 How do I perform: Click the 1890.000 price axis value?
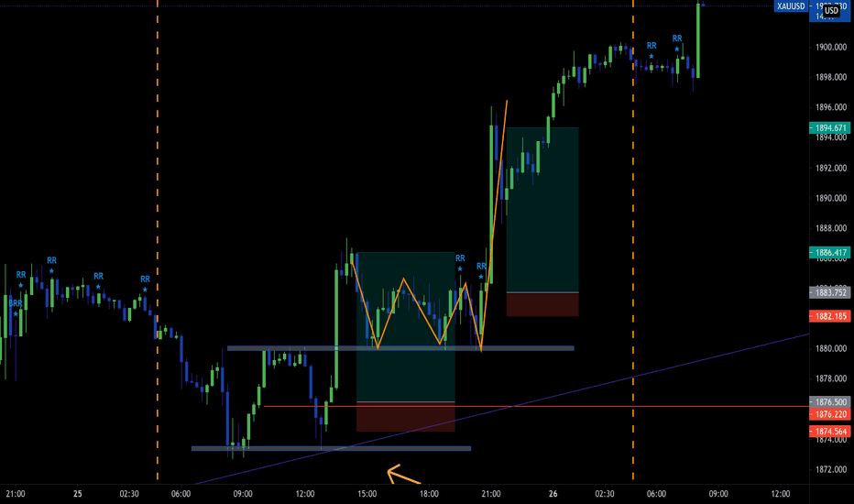830,198
